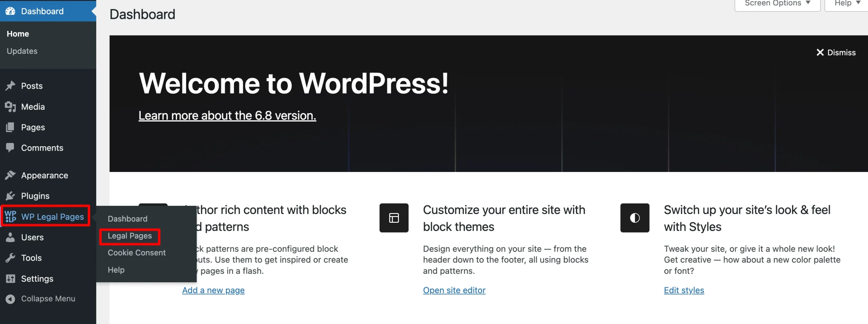Click the 'Tweak your site' description text

point(752,260)
